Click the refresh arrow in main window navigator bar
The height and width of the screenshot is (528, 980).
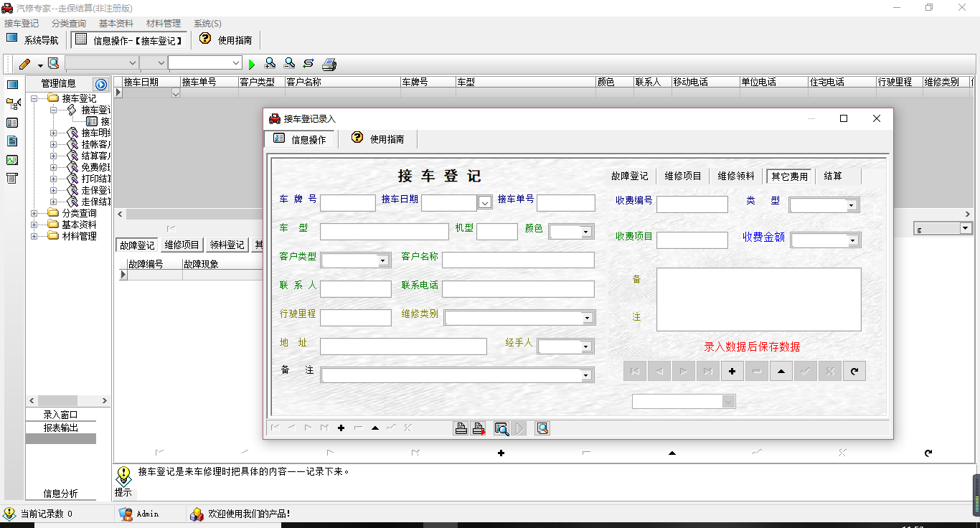[x=928, y=453]
